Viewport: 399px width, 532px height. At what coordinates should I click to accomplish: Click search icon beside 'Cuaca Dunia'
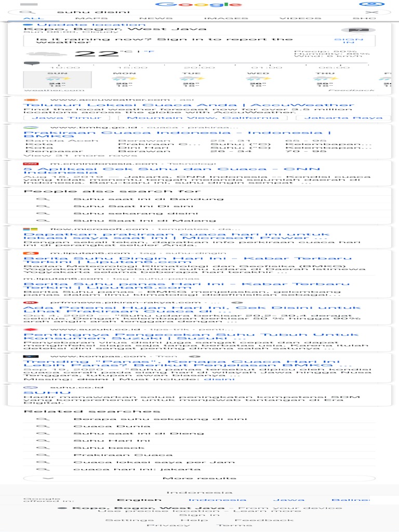point(43,427)
